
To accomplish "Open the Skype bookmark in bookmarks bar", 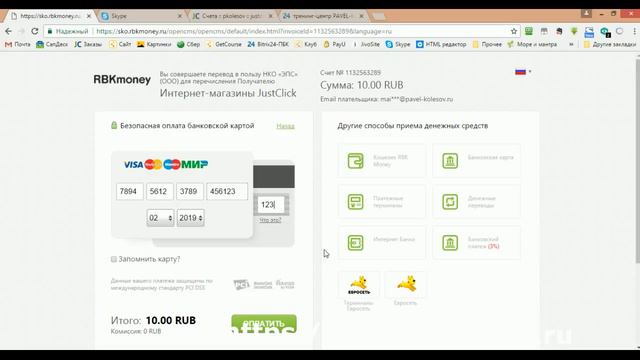I will click(398, 44).
